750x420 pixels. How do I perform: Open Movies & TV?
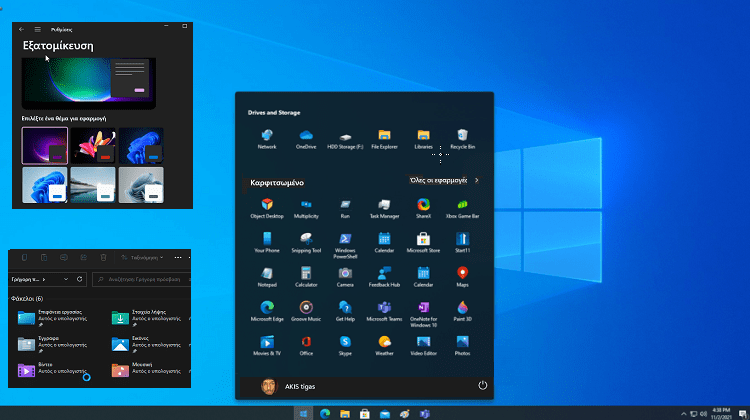tap(267, 346)
